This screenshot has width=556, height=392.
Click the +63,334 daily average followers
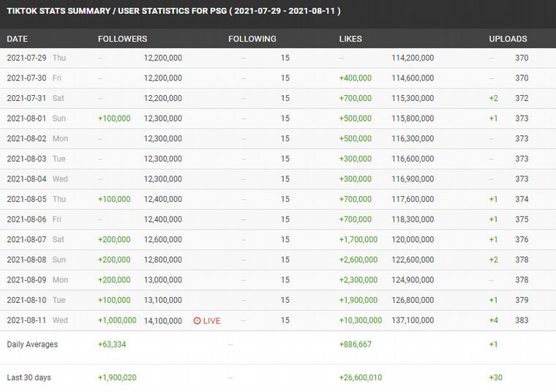point(112,344)
